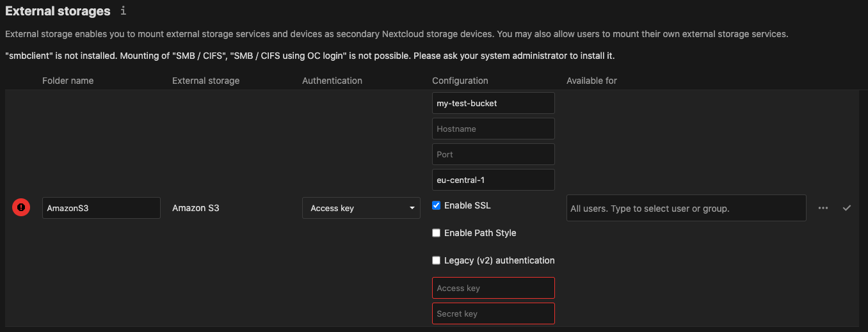Viewport: 868px width, 332px height.
Task: Disable the Enable SSL checkbox
Action: pyautogui.click(x=437, y=205)
